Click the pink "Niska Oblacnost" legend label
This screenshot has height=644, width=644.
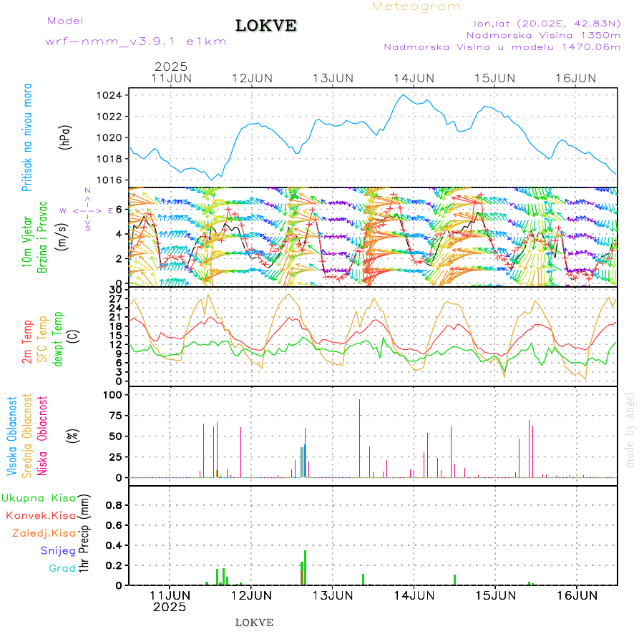42,436
